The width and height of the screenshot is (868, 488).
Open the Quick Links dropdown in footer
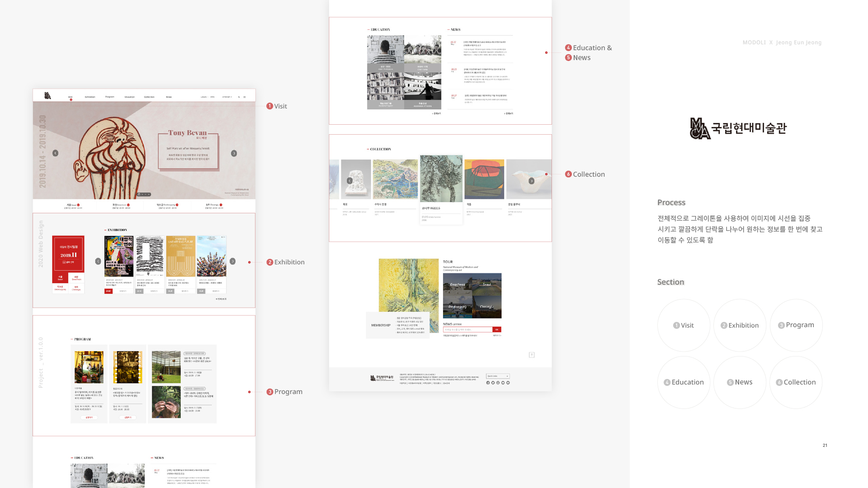(498, 376)
